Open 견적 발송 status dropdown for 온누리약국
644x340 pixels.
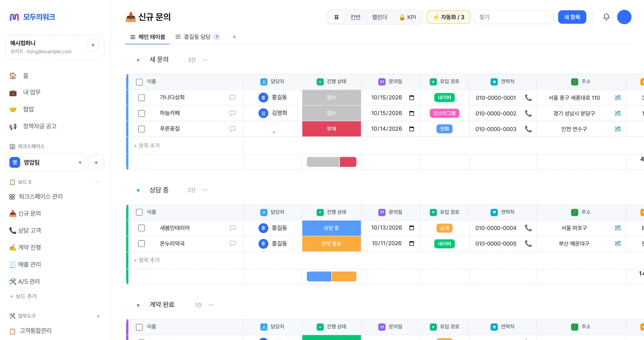click(x=331, y=243)
